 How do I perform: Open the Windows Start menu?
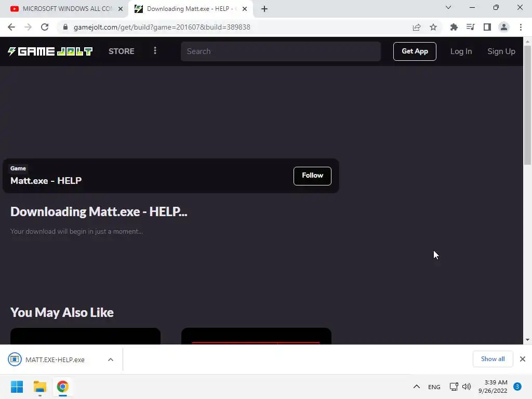(17, 387)
